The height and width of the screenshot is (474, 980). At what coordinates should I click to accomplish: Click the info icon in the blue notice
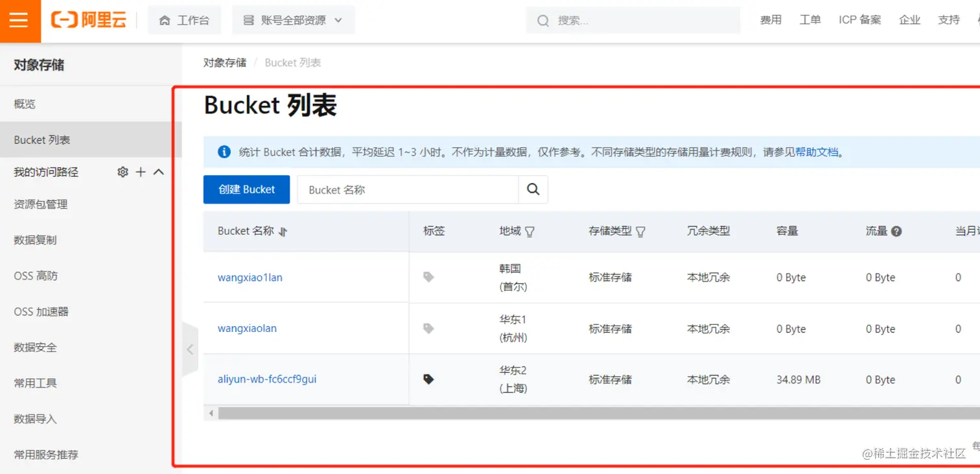[224, 152]
